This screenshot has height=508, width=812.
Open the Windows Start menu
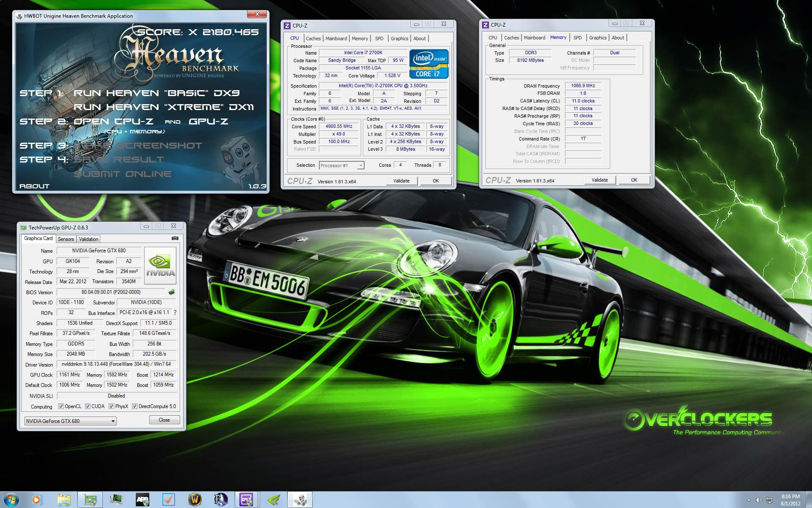pyautogui.click(x=11, y=500)
